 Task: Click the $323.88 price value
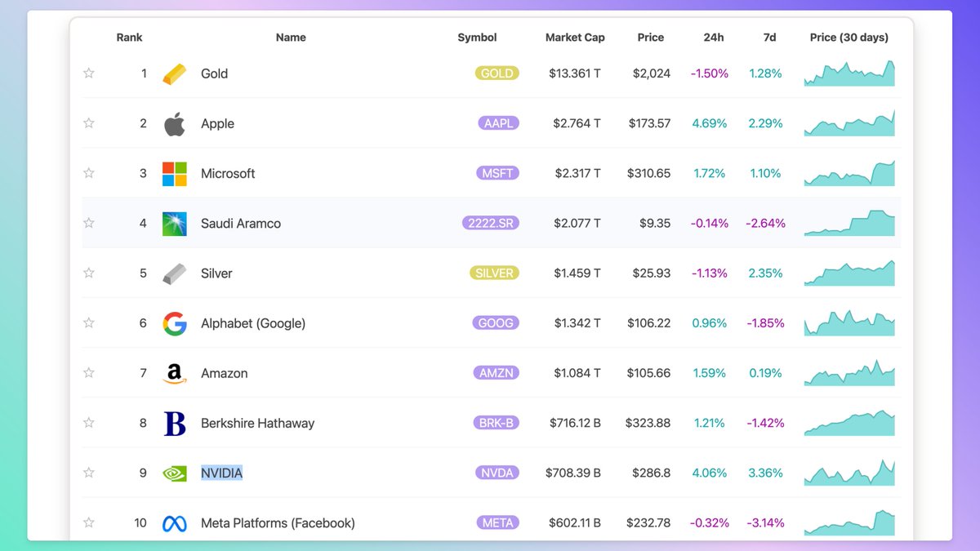[x=648, y=423]
